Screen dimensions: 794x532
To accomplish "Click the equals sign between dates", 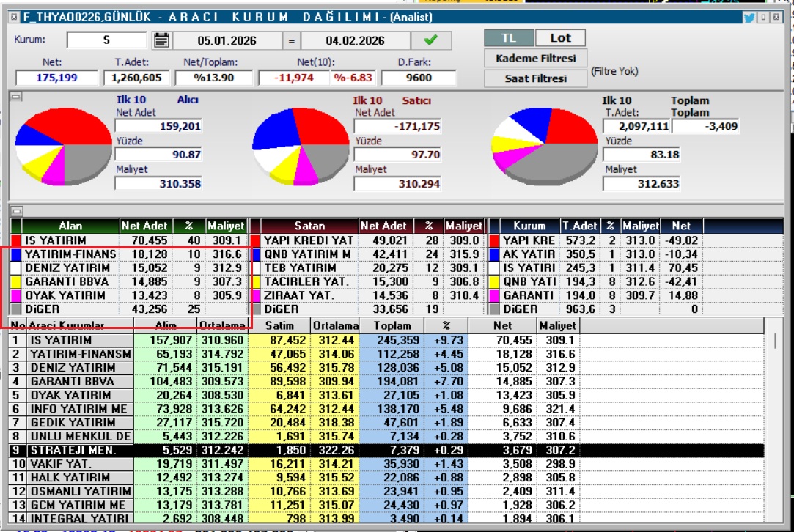I will (292, 41).
